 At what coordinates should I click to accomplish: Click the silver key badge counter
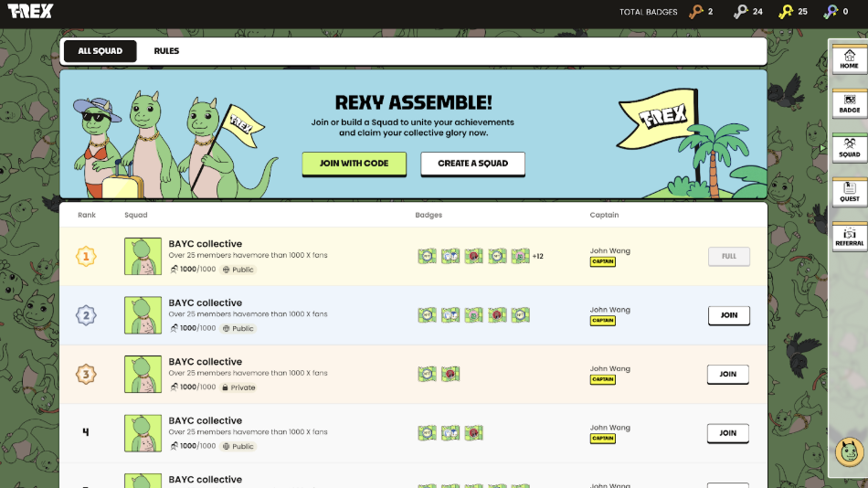746,12
